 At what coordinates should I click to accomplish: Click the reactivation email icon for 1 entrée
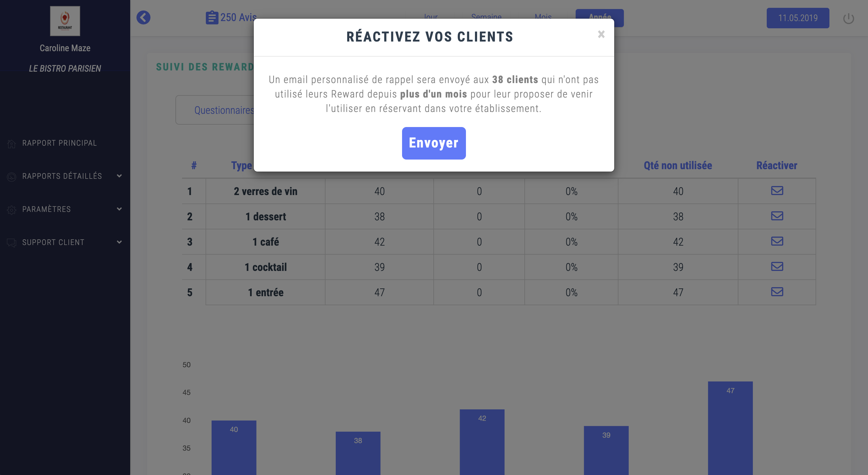click(777, 292)
